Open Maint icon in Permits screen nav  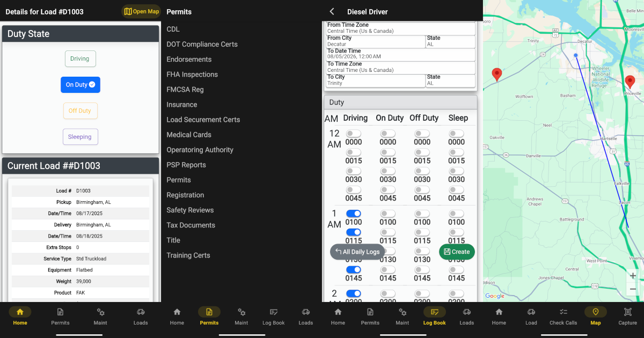tap(241, 312)
